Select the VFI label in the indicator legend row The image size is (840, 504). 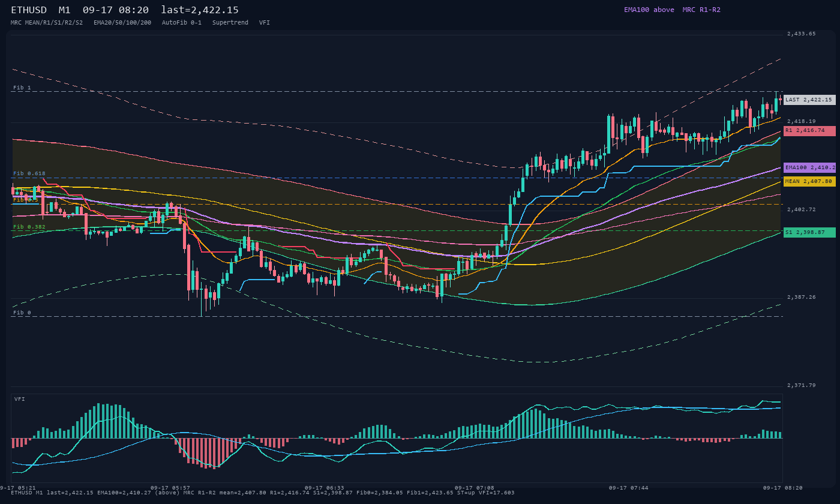tap(265, 22)
